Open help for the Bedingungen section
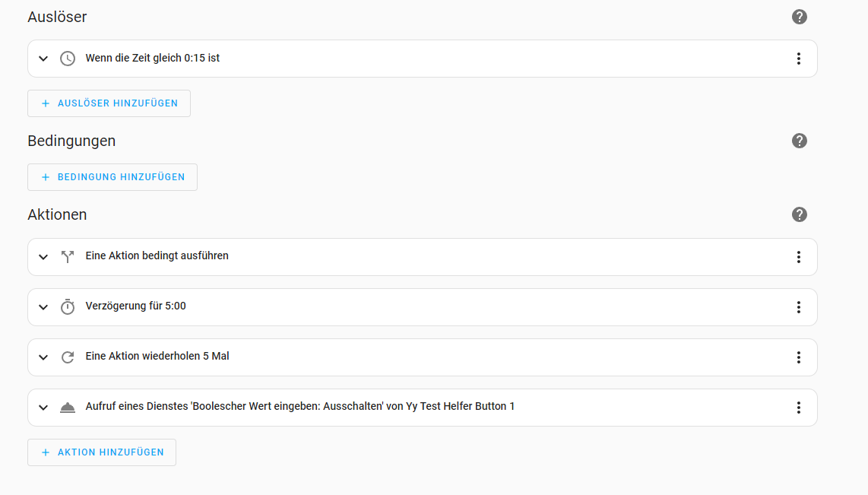 click(799, 141)
